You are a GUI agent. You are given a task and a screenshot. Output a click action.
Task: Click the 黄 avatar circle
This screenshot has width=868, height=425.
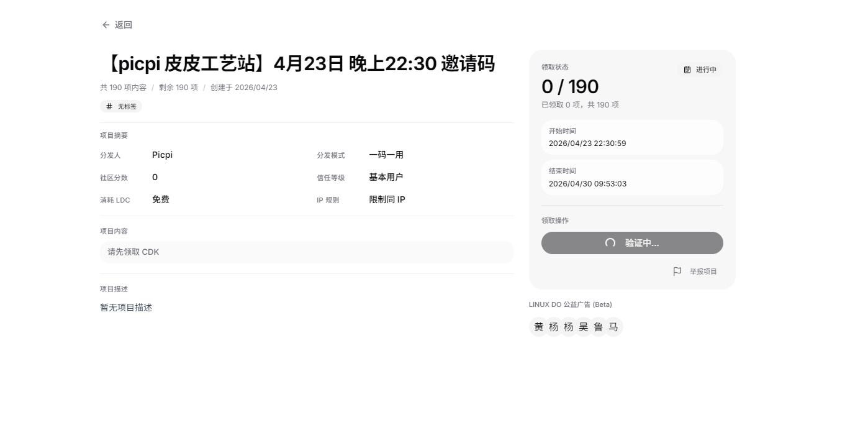539,327
